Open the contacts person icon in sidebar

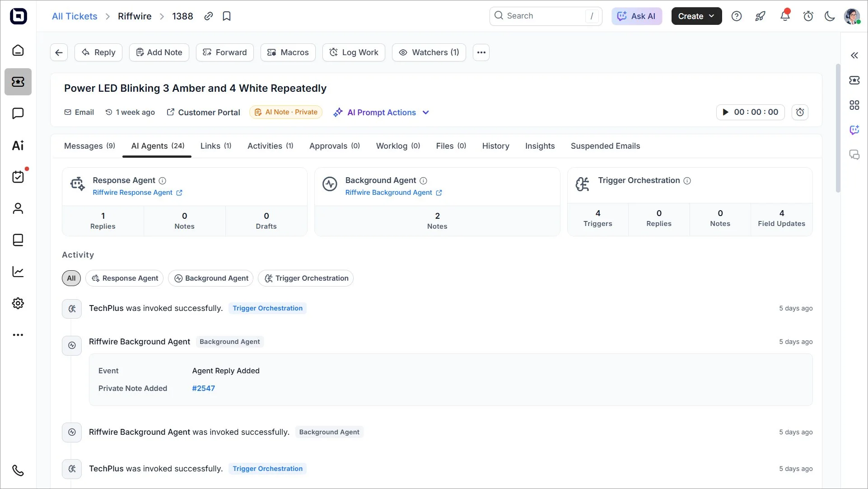[18, 208]
